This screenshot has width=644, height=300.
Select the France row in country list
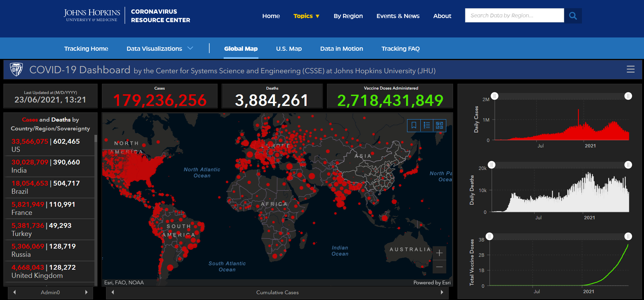pyautogui.click(x=49, y=208)
